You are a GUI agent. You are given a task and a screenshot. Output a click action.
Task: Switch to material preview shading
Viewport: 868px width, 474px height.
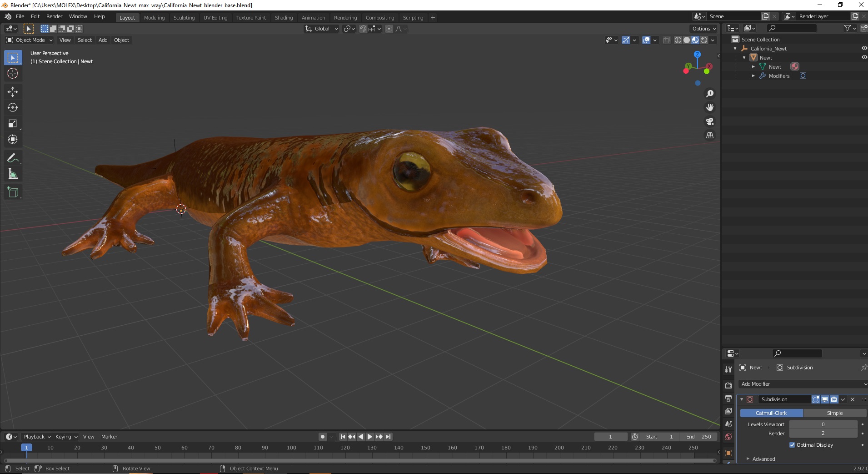pyautogui.click(x=695, y=40)
